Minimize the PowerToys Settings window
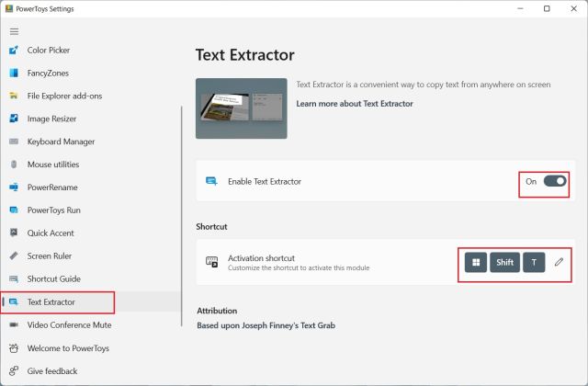588x386 pixels. click(x=520, y=8)
